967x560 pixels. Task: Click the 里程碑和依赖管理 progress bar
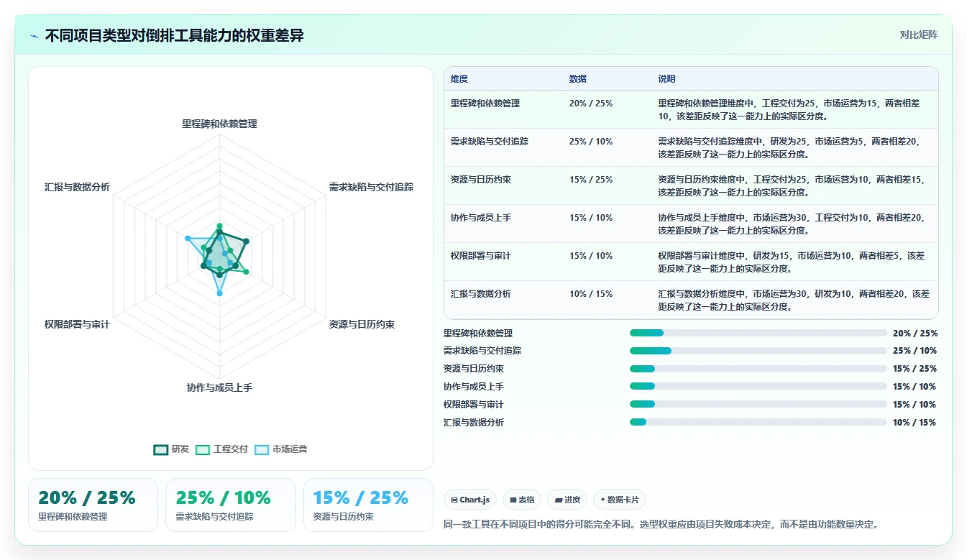pos(759,333)
